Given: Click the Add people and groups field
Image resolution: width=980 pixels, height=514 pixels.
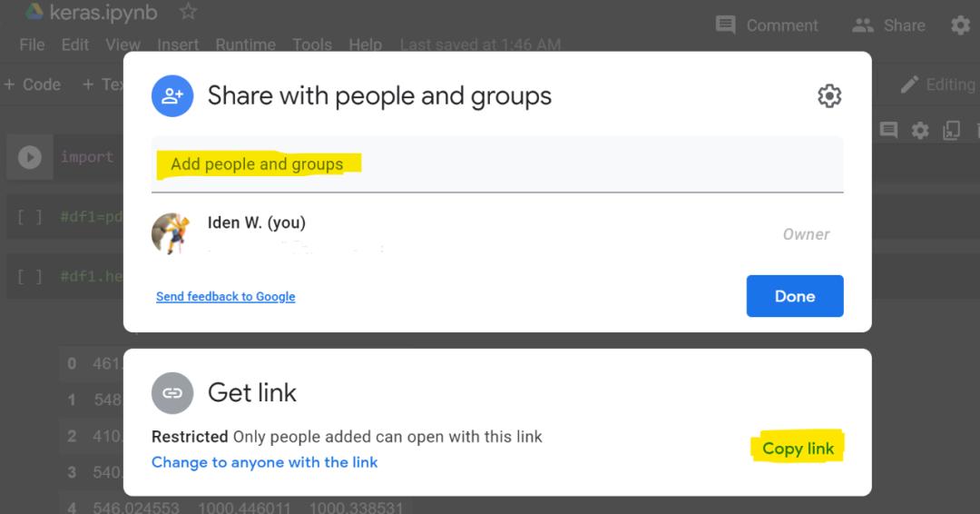Looking at the screenshot, I should pos(497,164).
